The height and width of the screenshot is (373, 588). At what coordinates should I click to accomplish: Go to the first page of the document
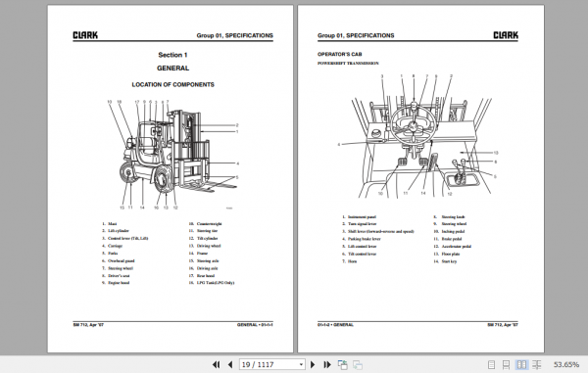[x=216, y=364]
